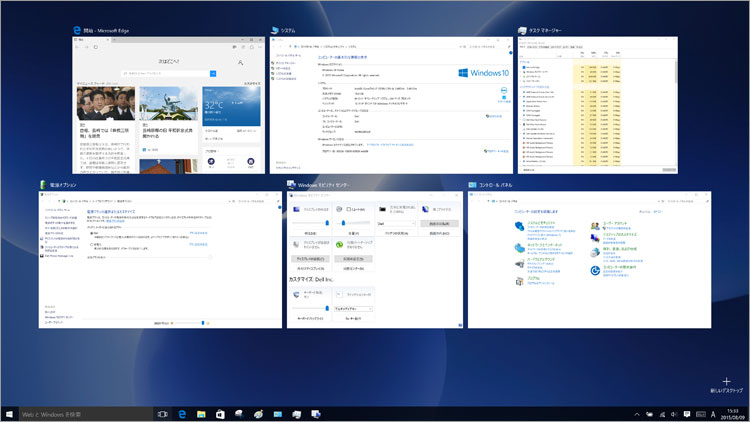Viewport: 750px width, 422px height.
Task: Open File Explorer from the taskbar
Action: click(x=201, y=414)
